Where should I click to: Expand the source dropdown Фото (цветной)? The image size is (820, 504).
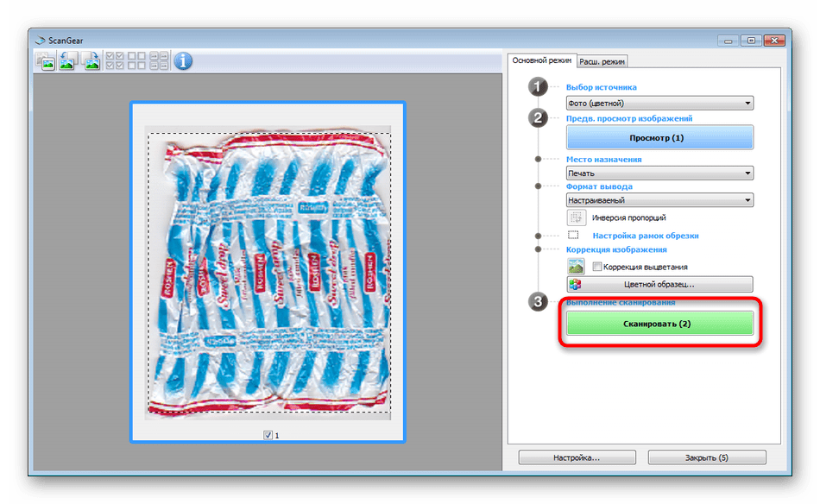(659, 104)
